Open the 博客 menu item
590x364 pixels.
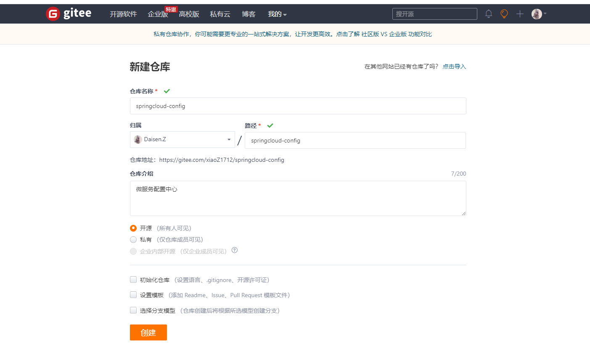point(249,14)
